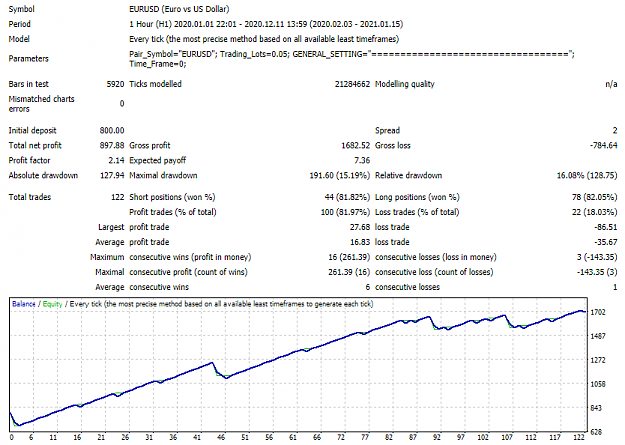
Task: Click the Total net profit value 897.88
Action: click(x=112, y=146)
